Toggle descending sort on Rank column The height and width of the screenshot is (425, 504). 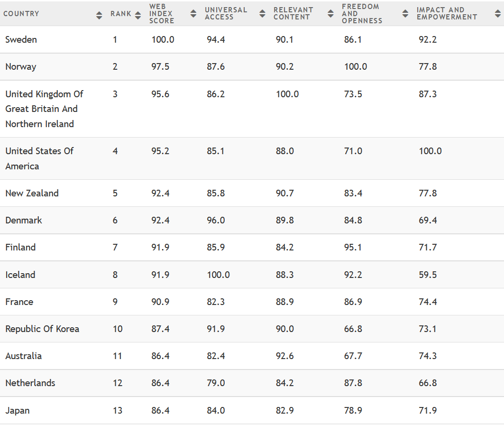pyautogui.click(x=137, y=14)
